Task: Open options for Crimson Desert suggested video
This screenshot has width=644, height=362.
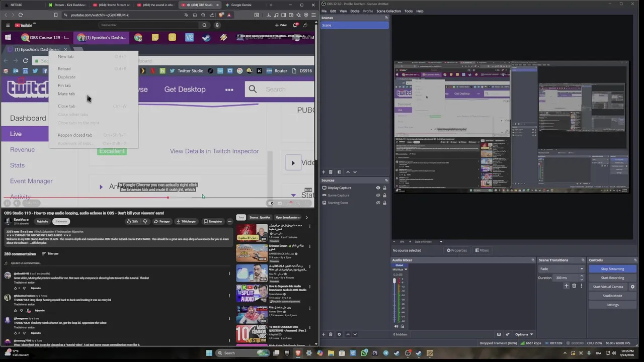Action: click(309, 247)
